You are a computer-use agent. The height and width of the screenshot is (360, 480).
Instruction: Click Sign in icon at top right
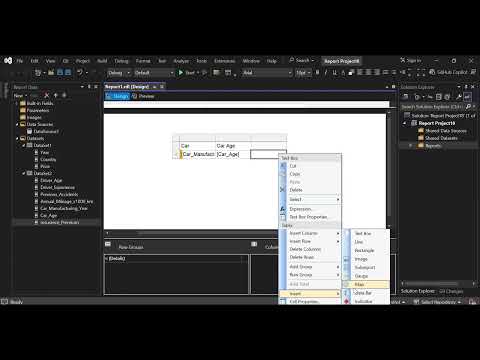click(x=403, y=60)
